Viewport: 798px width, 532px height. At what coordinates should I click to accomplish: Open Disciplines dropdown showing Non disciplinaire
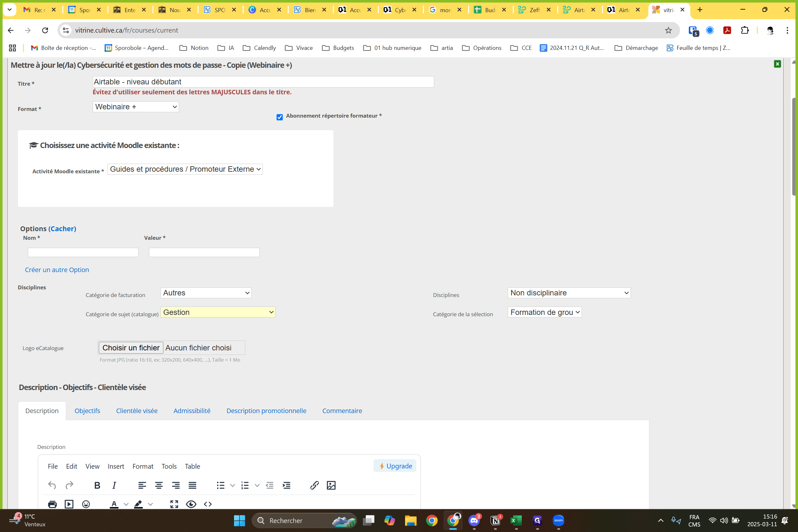tap(569, 293)
